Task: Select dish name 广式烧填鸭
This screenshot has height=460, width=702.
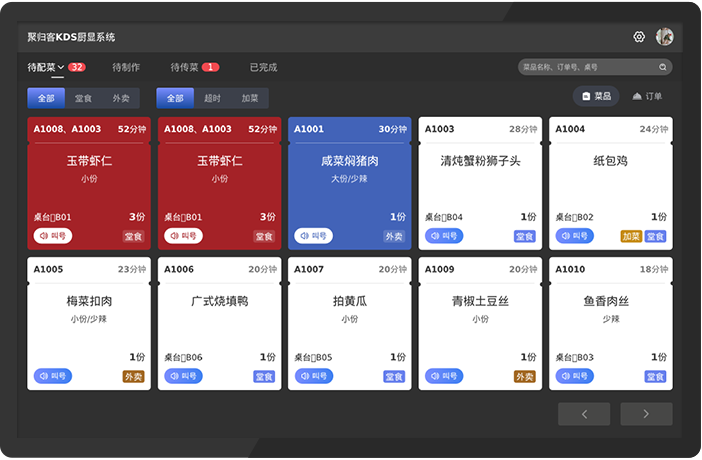Action: (x=219, y=301)
